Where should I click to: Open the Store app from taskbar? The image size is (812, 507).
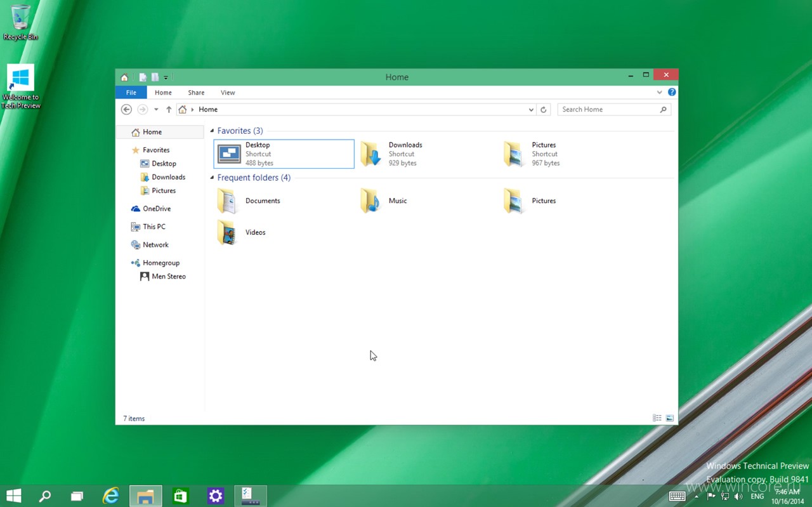(181, 496)
